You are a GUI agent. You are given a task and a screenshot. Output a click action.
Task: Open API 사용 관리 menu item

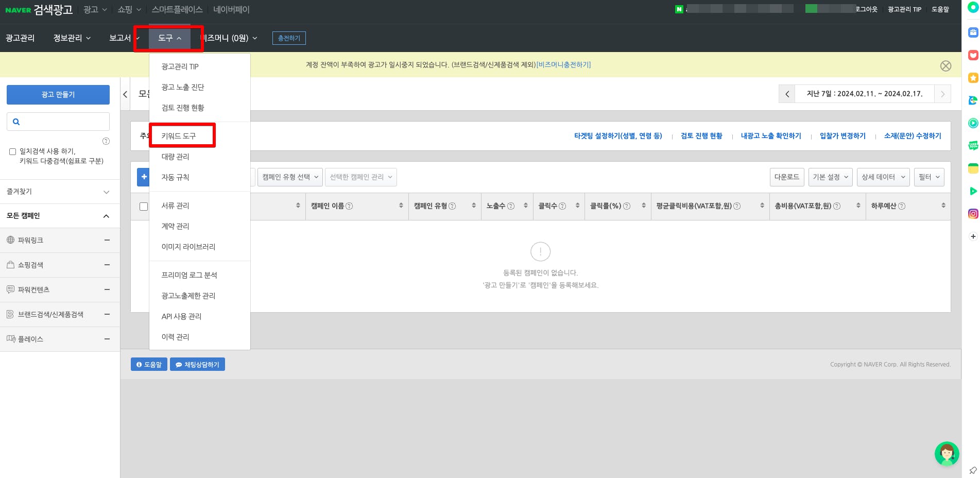[x=182, y=316]
